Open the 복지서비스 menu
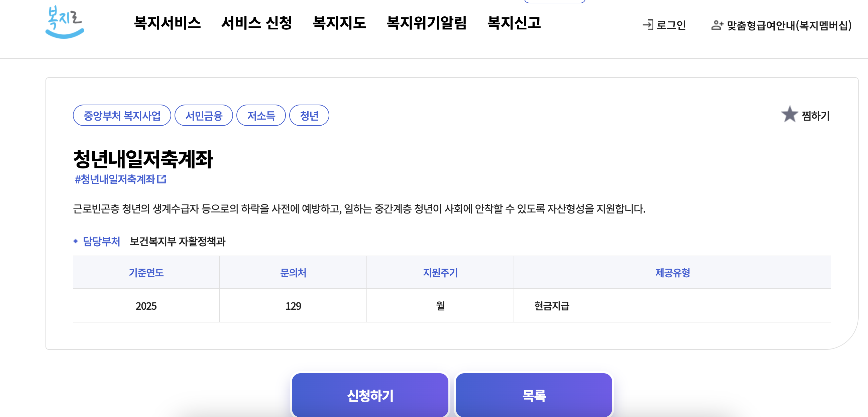 [168, 23]
